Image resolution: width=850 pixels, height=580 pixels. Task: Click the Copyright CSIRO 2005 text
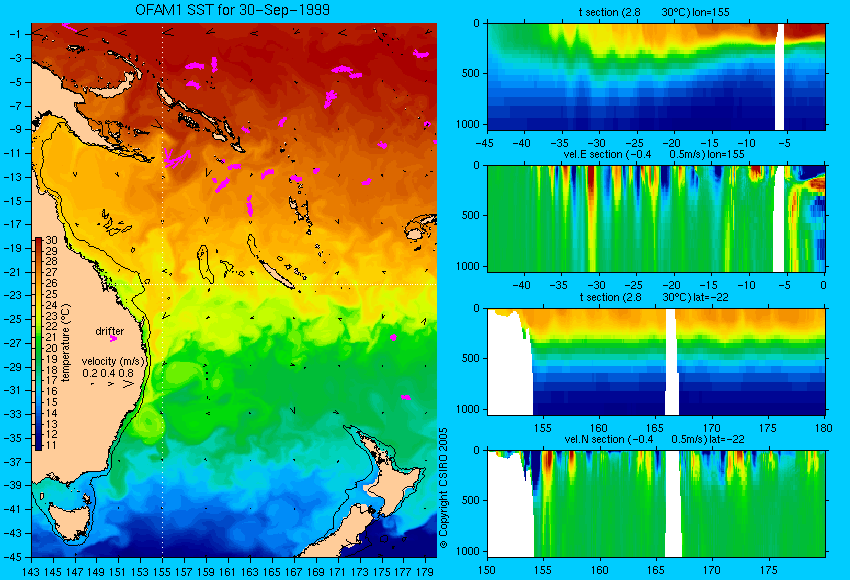point(443,488)
